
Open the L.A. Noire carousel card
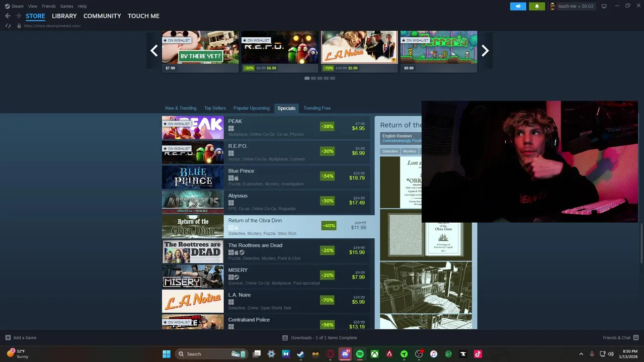(x=359, y=52)
